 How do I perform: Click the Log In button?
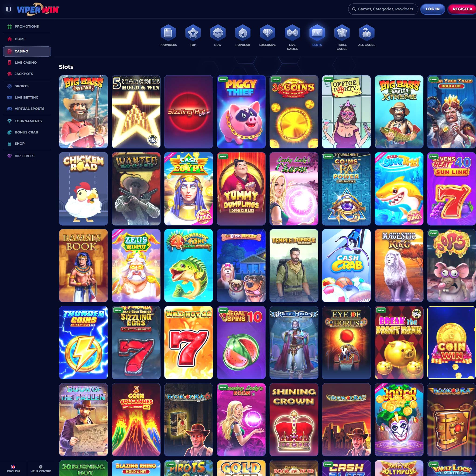click(433, 9)
